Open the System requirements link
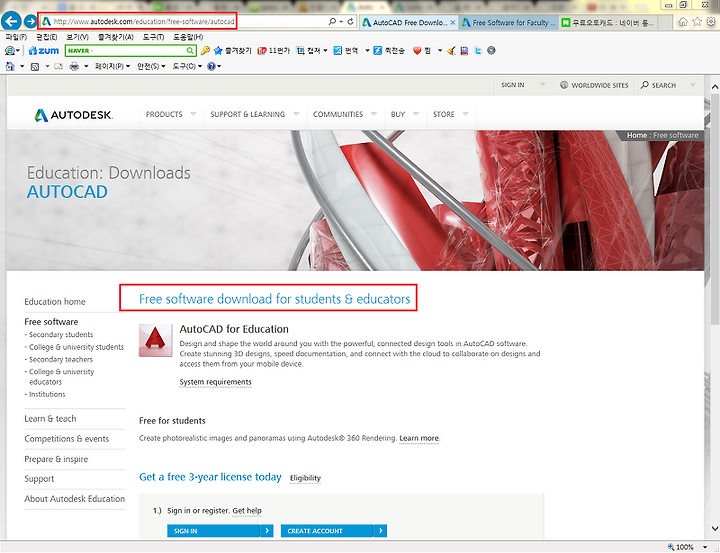 pyautogui.click(x=215, y=382)
